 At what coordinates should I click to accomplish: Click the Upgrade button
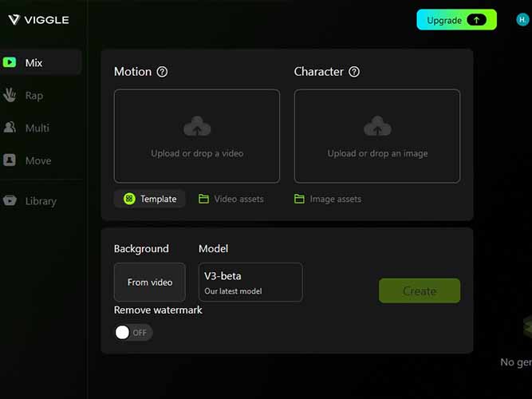[x=456, y=20]
